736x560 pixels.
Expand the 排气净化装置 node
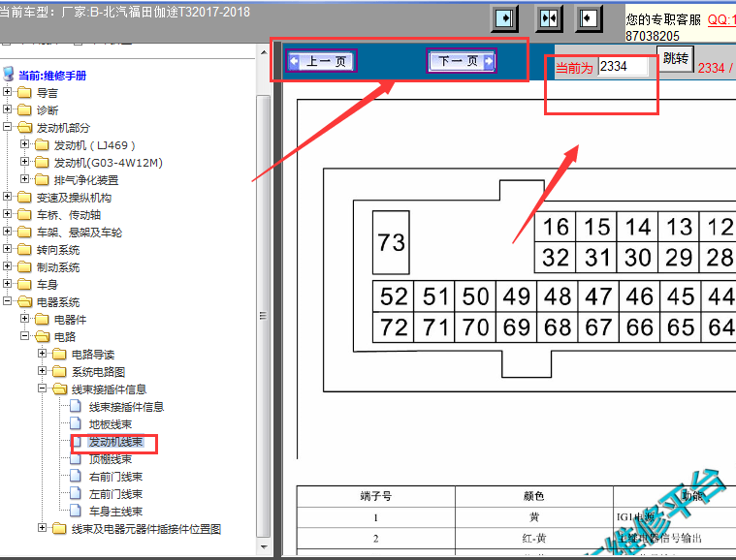tap(24, 178)
